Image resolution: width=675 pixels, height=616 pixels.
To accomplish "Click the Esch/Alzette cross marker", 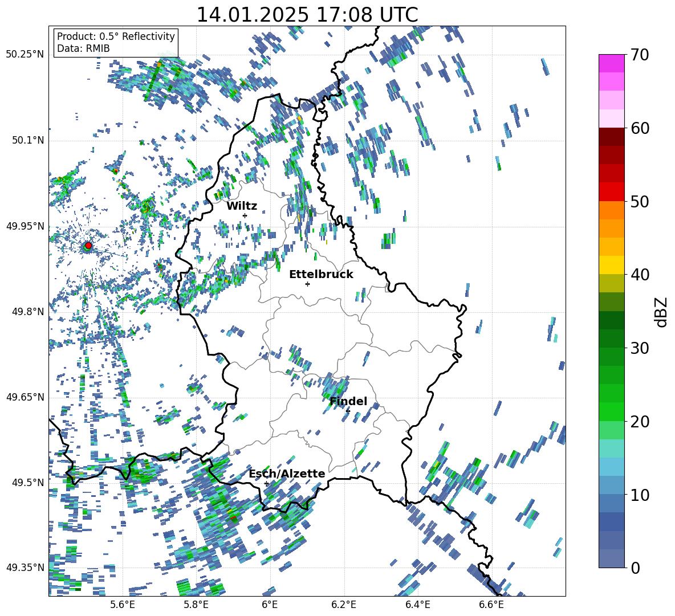I will (266, 483).
